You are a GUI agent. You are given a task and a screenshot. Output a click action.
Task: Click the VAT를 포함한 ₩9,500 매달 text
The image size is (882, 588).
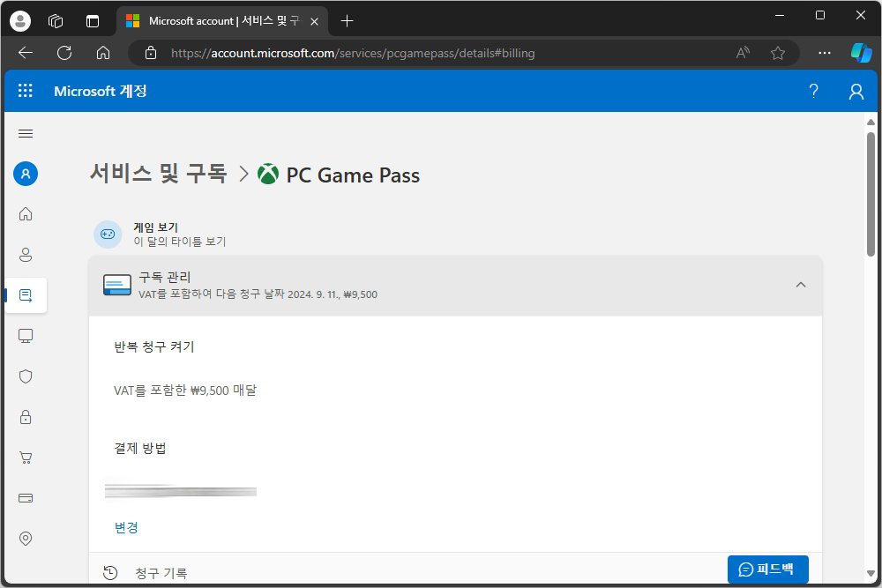coord(185,391)
